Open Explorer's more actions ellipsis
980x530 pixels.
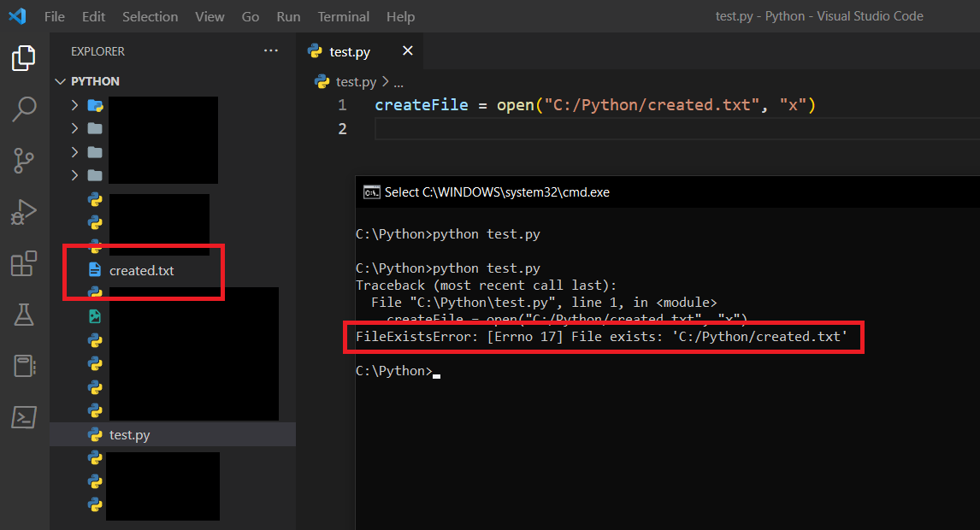click(x=271, y=51)
